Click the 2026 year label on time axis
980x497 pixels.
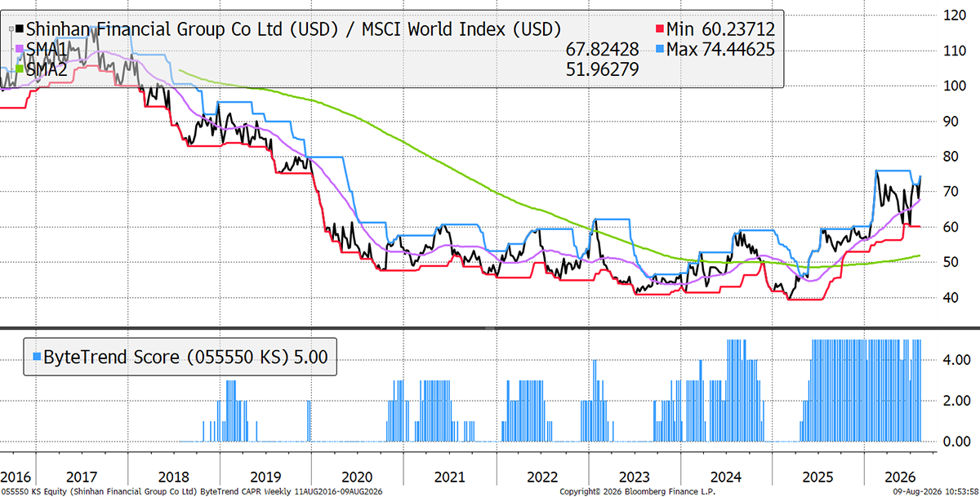[x=898, y=476]
